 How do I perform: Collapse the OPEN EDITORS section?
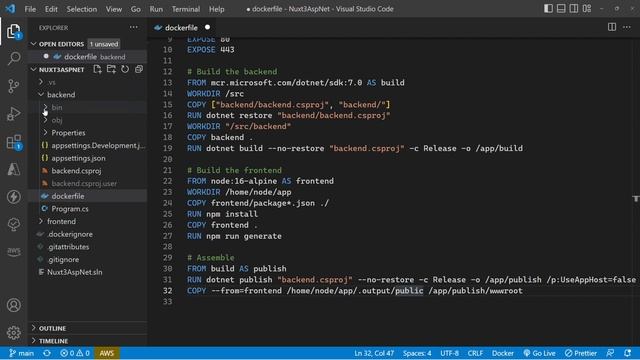point(33,44)
